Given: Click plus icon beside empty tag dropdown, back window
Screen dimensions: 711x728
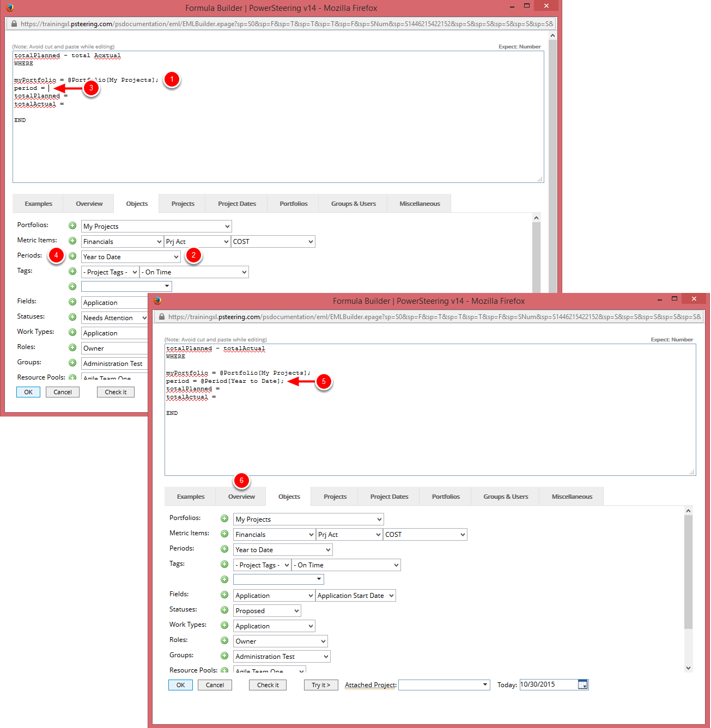Looking at the screenshot, I should [x=72, y=286].
